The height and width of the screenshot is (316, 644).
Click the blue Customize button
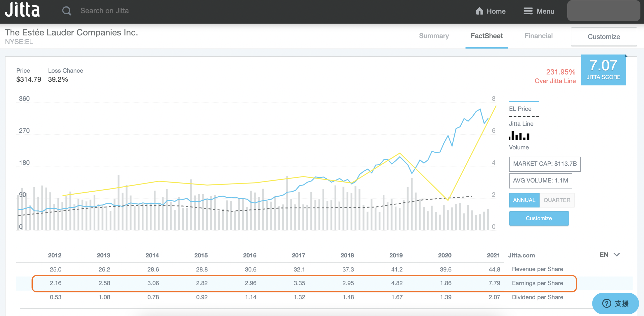pos(539,218)
